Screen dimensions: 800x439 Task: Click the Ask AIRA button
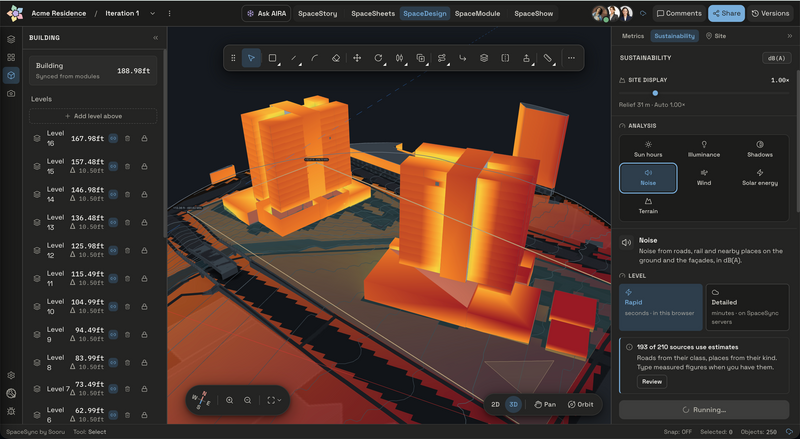(x=266, y=14)
